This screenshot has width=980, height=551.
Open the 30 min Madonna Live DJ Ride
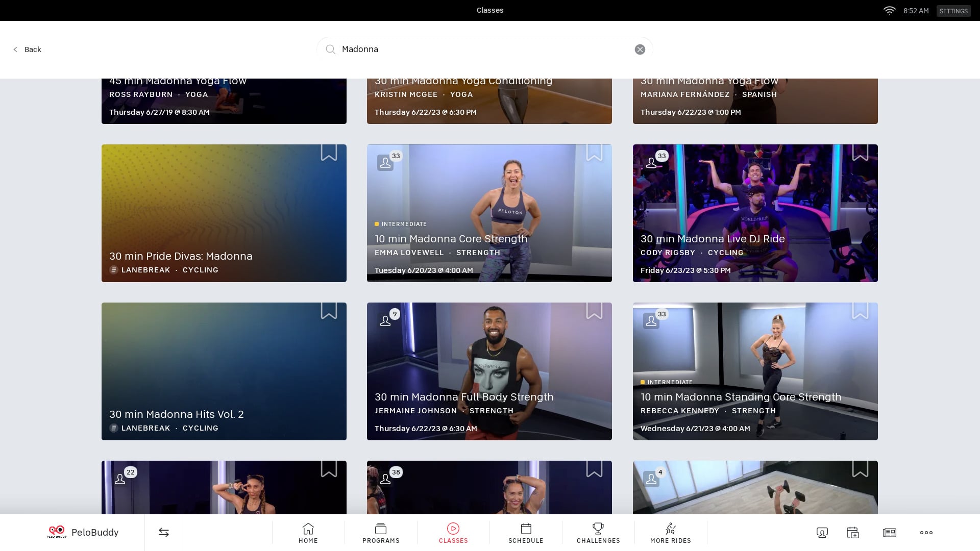(755, 213)
